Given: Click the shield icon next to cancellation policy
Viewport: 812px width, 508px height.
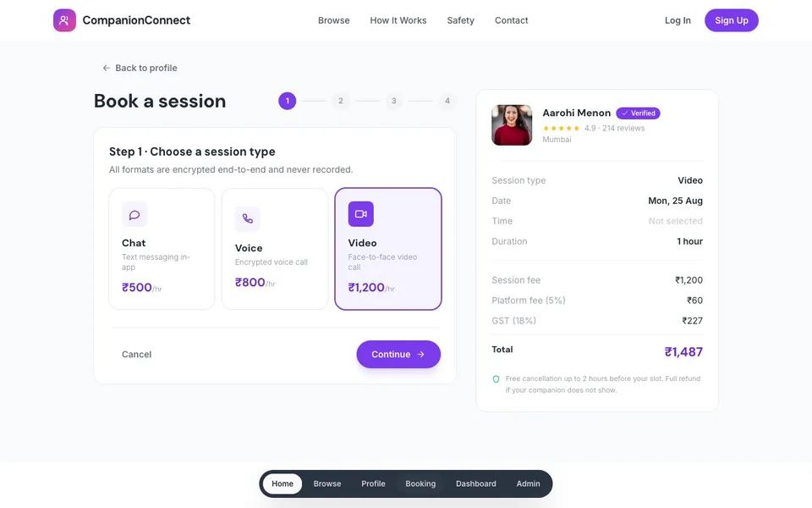Looking at the screenshot, I should (x=497, y=379).
